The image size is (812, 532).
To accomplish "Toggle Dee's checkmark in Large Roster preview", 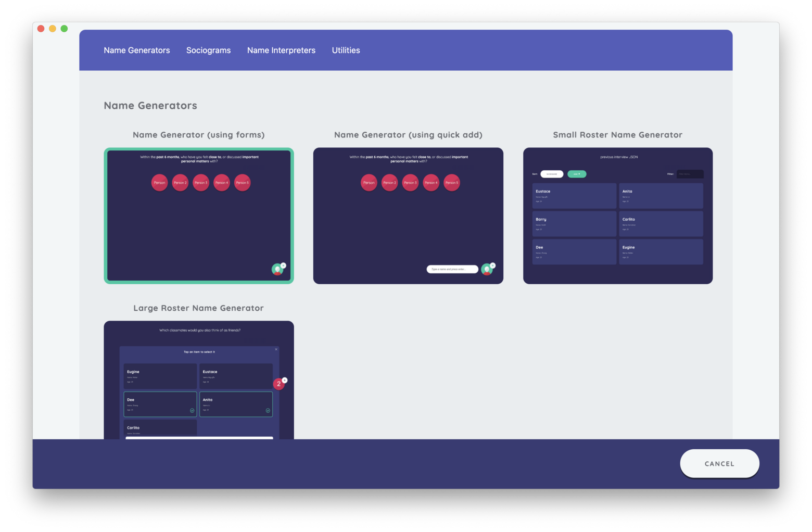I will [192, 411].
